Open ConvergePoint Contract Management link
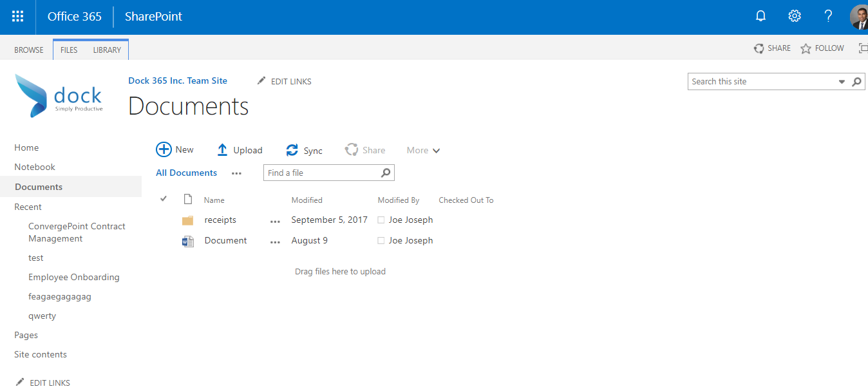The height and width of the screenshot is (389, 868). click(x=77, y=232)
